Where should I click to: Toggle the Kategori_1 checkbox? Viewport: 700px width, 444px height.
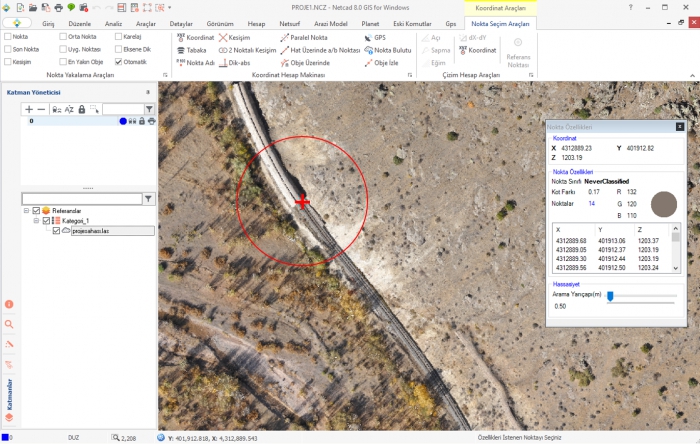point(46,220)
